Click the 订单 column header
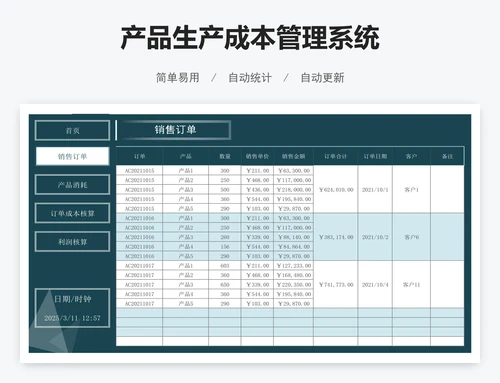 click(x=139, y=156)
